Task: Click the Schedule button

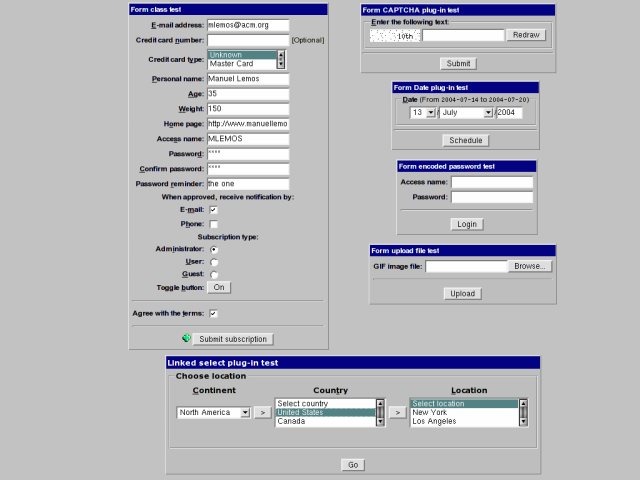Action: 465,141
